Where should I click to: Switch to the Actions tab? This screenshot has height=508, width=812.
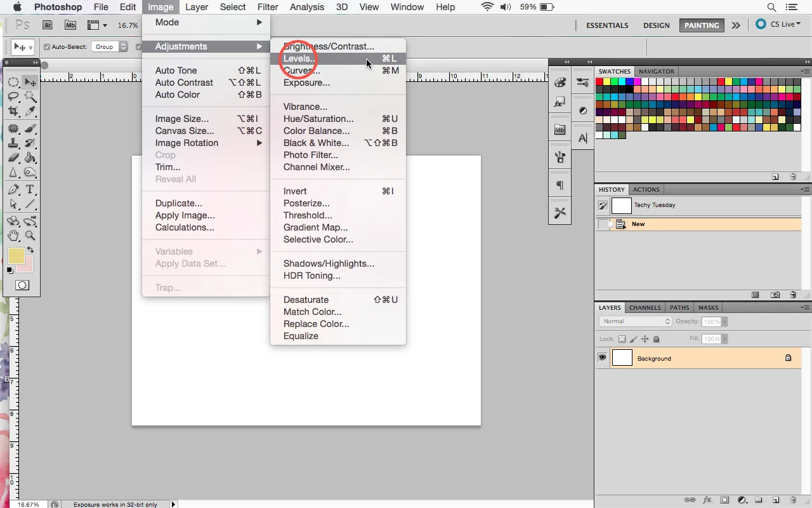coord(646,189)
